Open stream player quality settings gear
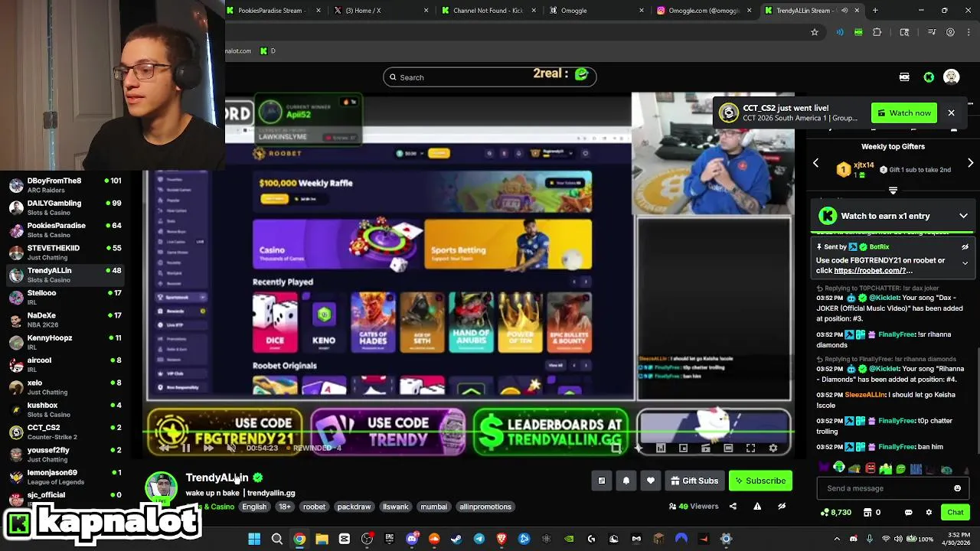Screen dimensions: 980x551 (773, 448)
